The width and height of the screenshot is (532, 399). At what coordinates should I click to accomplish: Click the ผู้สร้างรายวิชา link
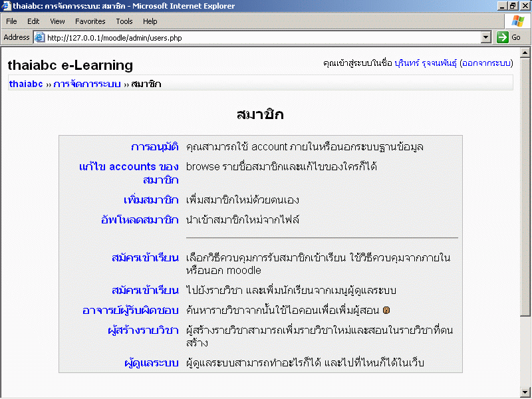[143, 331]
